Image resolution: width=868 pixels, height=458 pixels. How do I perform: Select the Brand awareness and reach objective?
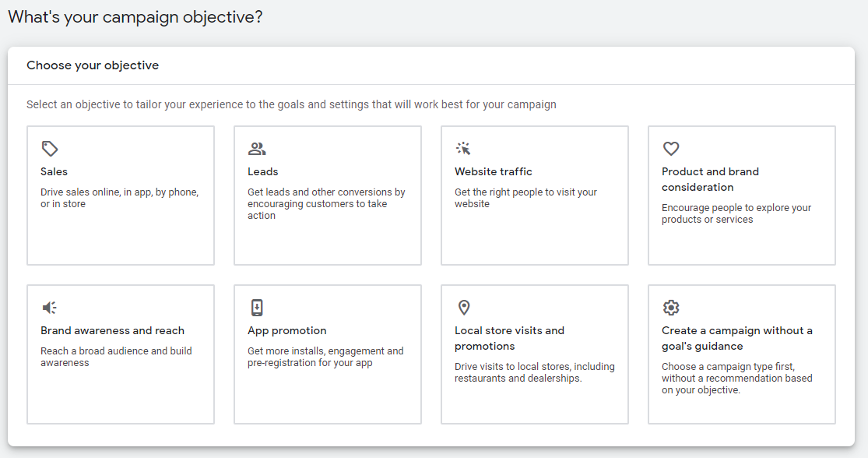pyautogui.click(x=121, y=354)
